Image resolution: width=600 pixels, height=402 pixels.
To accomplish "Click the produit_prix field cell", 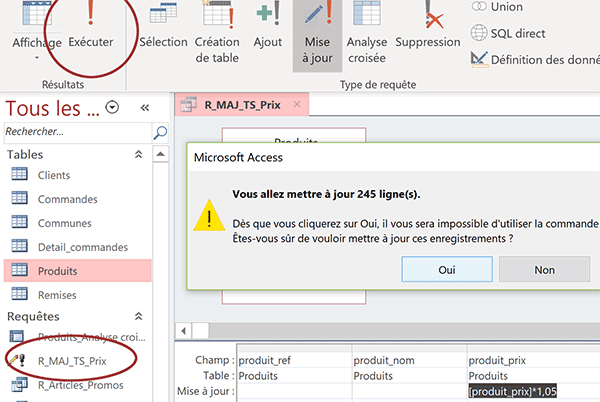I will (534, 360).
